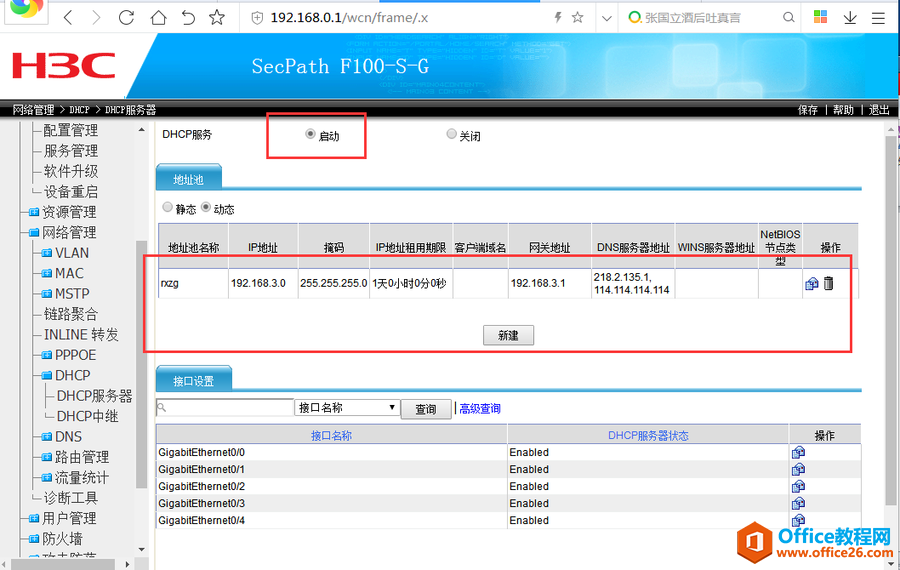
Task: Click the interface search input field
Action: [x=224, y=408]
